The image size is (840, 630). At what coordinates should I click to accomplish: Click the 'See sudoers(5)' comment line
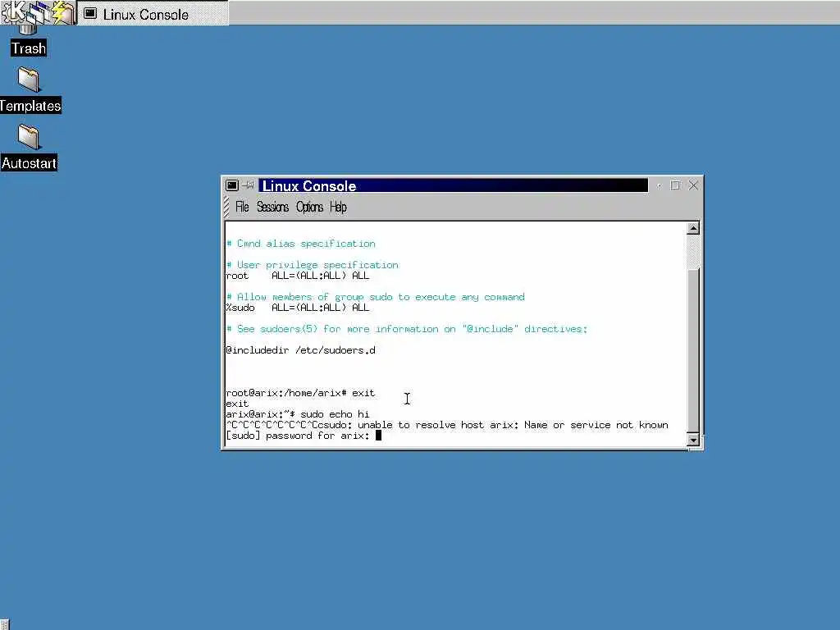click(x=407, y=329)
